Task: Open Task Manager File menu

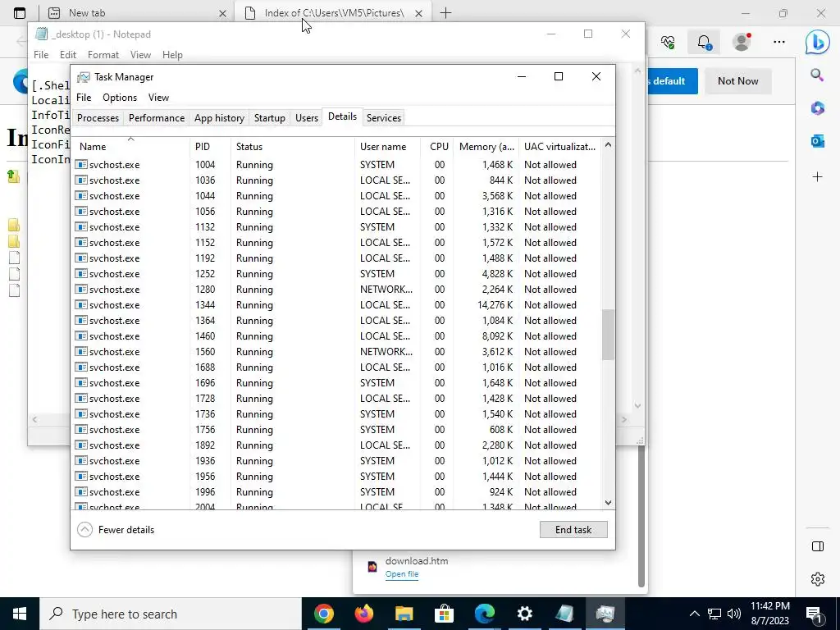Action: pyautogui.click(x=84, y=98)
